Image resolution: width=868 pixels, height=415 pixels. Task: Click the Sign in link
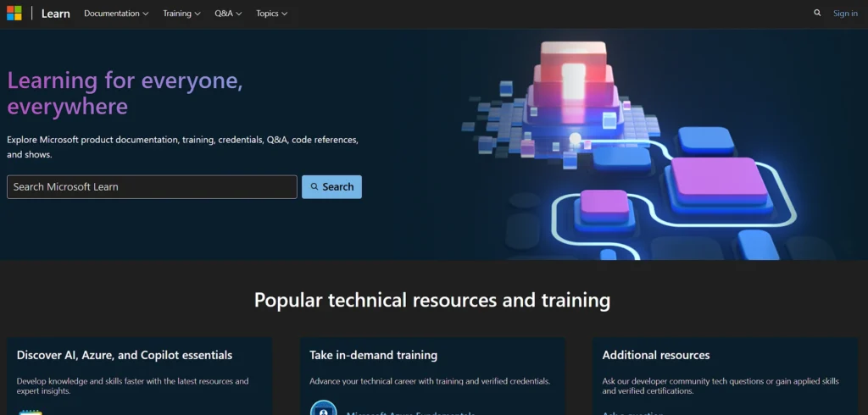[x=845, y=14]
